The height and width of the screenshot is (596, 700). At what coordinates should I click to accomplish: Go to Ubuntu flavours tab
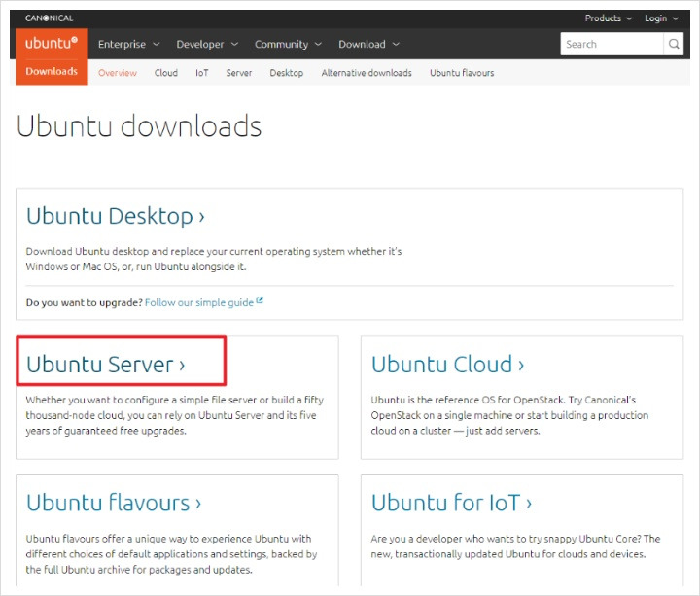click(462, 73)
